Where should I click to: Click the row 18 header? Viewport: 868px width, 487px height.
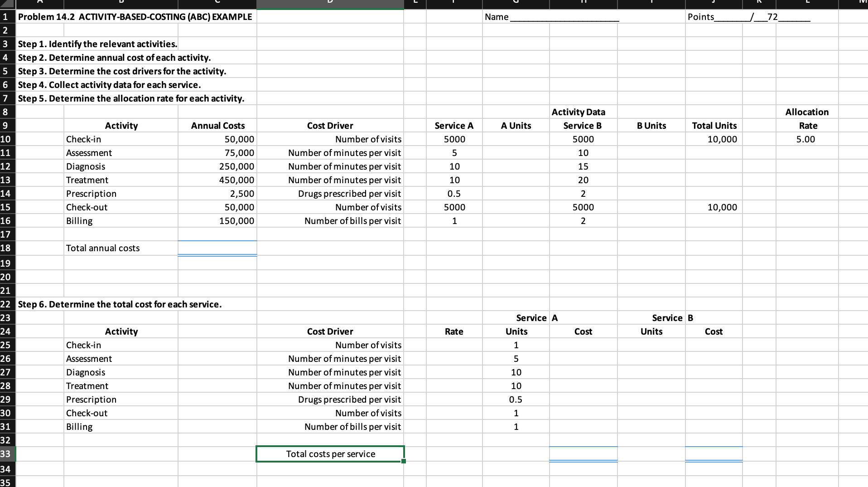point(6,248)
